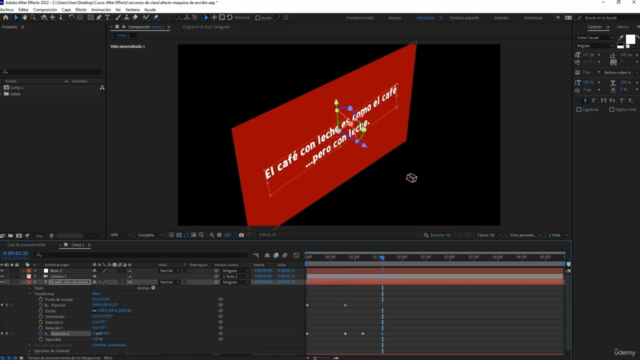The height and width of the screenshot is (360, 640).
Task: Collapse the Transformar property group
Action: click(30, 294)
